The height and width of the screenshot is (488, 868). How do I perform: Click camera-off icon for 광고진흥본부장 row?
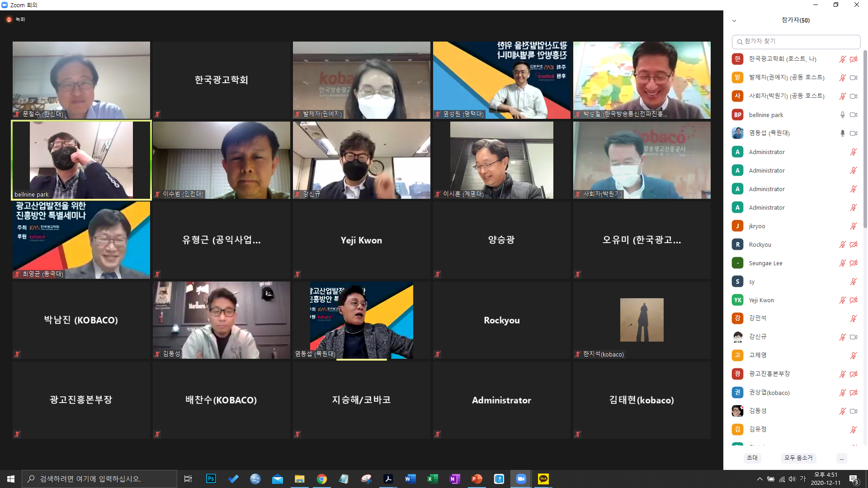coord(854,374)
